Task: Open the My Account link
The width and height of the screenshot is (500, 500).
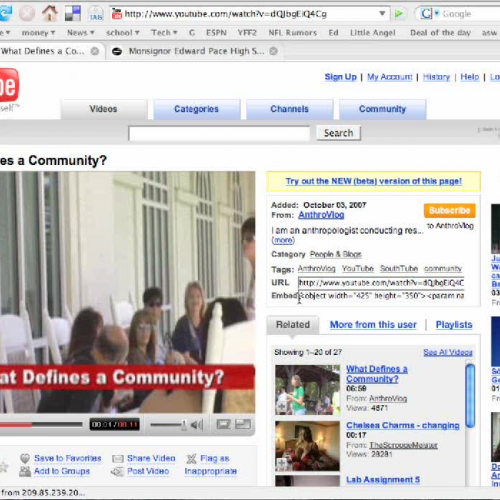Action: coord(390,77)
